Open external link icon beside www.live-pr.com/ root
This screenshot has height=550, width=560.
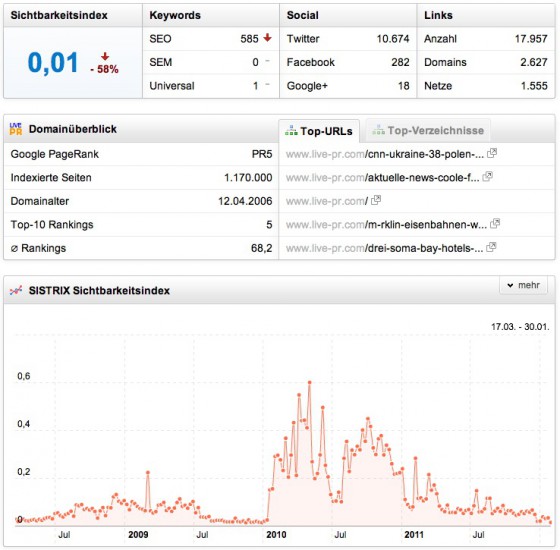(x=376, y=200)
